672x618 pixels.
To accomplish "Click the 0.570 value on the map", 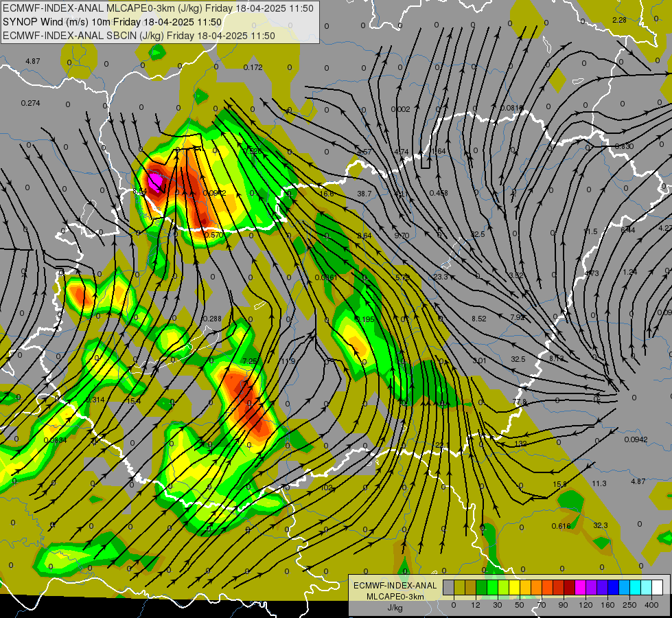I will (214, 235).
